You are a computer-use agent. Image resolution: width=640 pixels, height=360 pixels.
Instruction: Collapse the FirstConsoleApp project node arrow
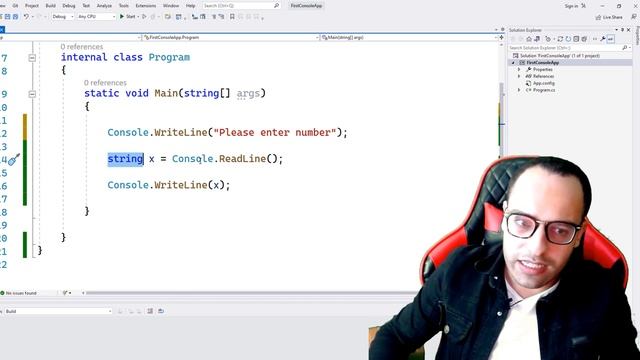(x=513, y=63)
